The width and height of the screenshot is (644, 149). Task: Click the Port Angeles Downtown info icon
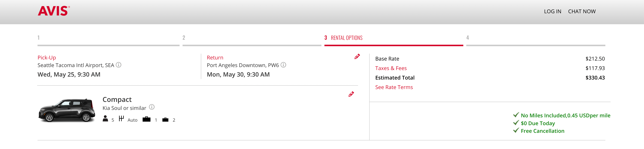(x=283, y=65)
